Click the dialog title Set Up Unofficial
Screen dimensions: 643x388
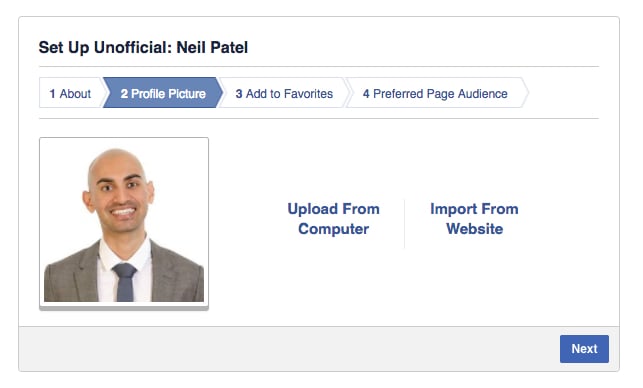point(105,48)
